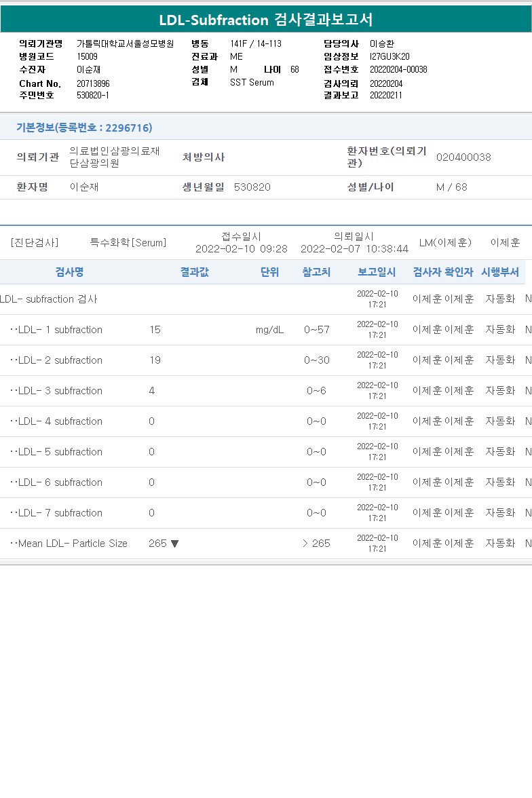532x798 pixels.
Task: Click the 접수번호 value 20220204-00038
Action: click(x=398, y=69)
